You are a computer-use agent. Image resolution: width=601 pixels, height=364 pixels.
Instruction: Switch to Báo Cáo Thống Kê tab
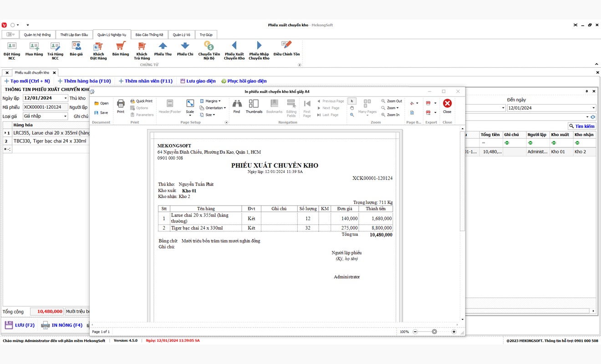[x=149, y=35]
